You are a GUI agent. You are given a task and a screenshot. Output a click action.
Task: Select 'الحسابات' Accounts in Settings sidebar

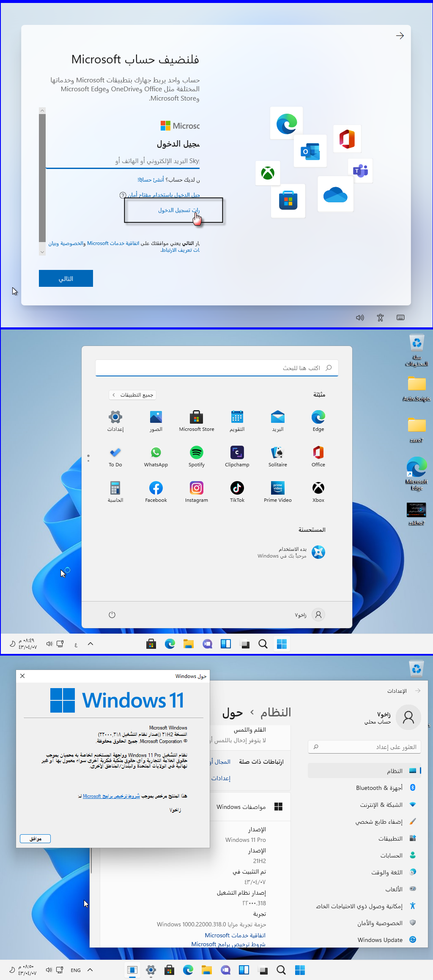364,855
